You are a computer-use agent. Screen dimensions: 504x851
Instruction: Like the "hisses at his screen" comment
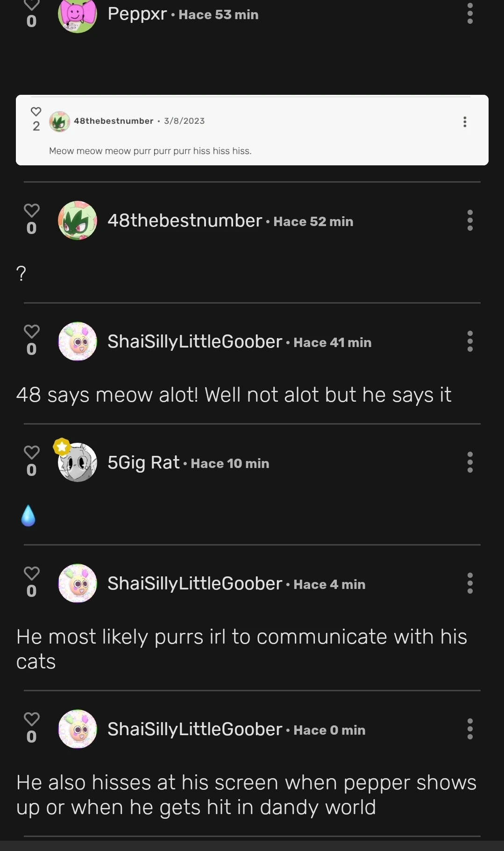(32, 719)
